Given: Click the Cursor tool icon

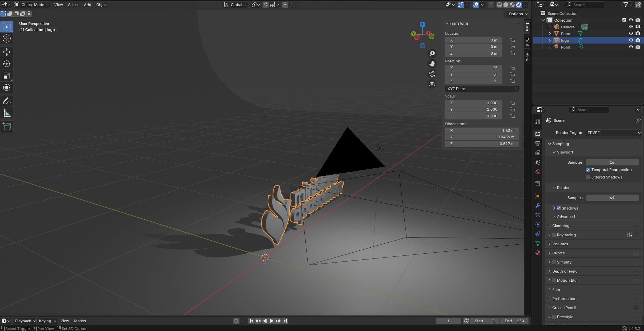Looking at the screenshot, I should (x=7, y=39).
